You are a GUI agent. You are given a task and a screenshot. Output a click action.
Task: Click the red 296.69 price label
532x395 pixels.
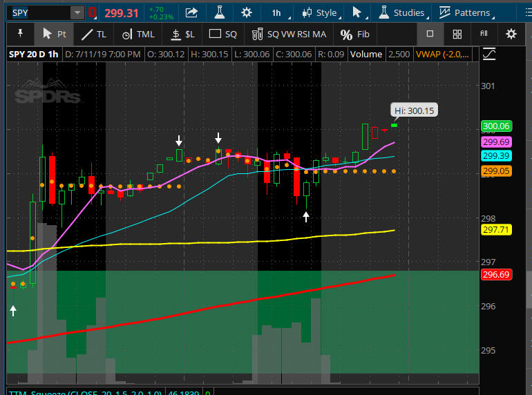click(495, 275)
